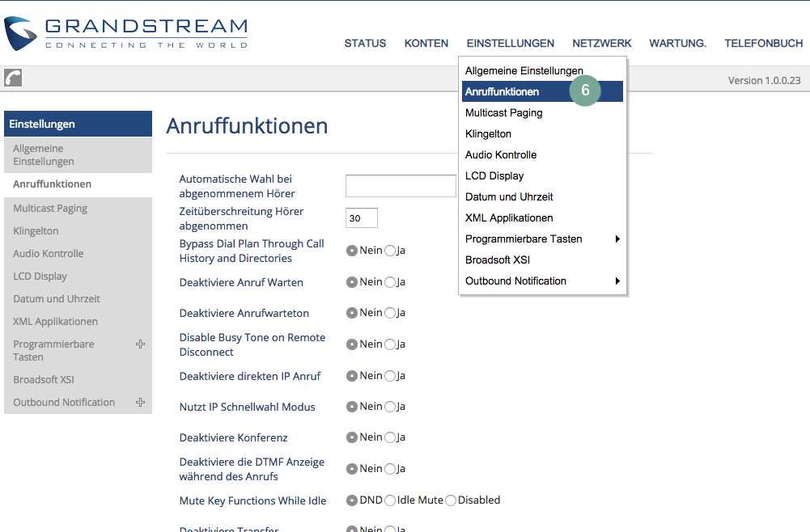Select Multicast Paging in dropdown menu
810x532 pixels.
542,112
